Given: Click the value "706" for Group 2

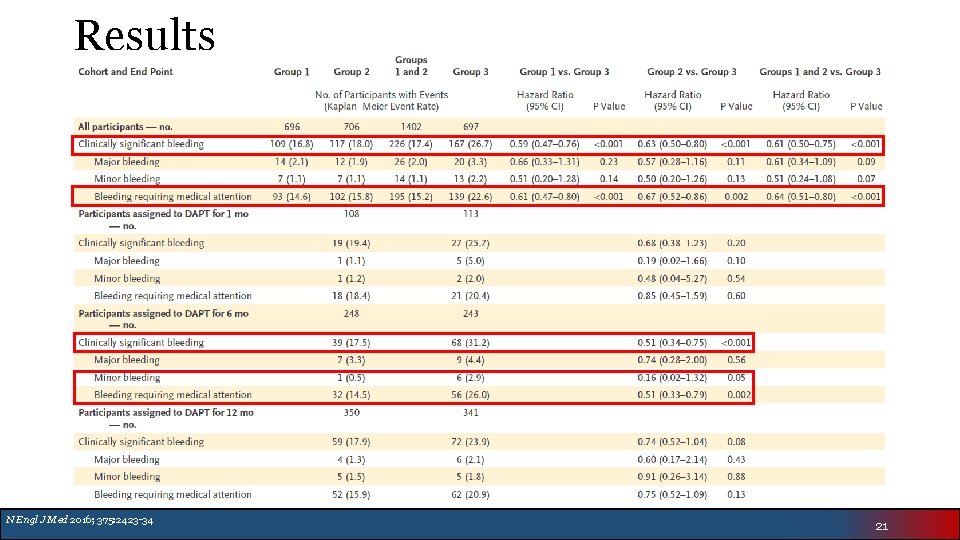Looking at the screenshot, I should 351,127.
